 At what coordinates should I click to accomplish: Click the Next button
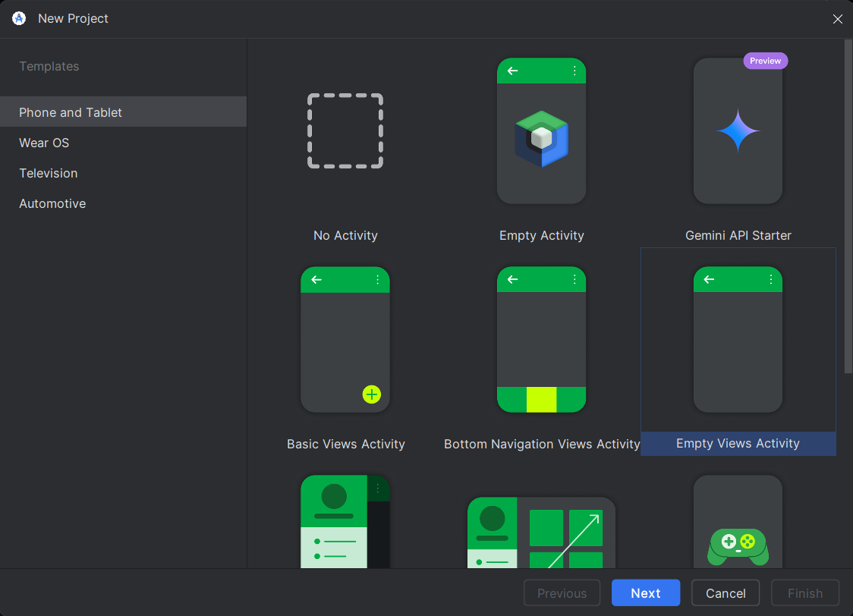point(645,592)
